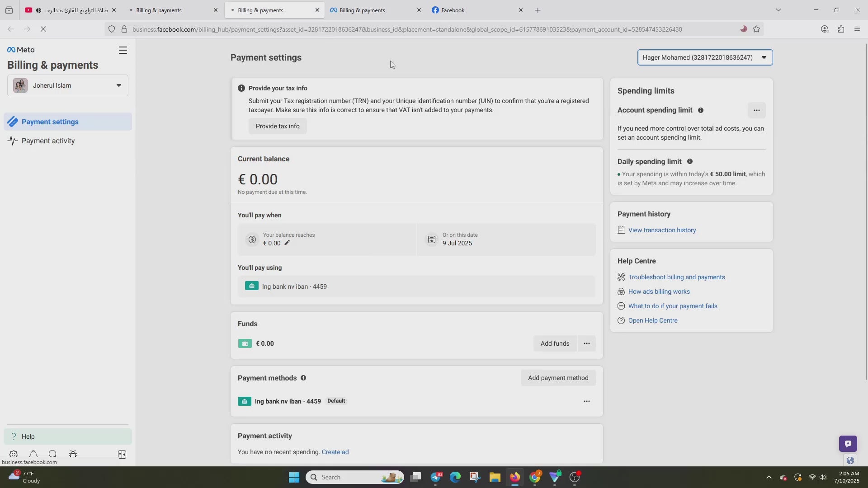Click the Ing bank nv iban 4459 pay-using row
Viewport: 868px width, 488px height.
pyautogui.click(x=416, y=286)
